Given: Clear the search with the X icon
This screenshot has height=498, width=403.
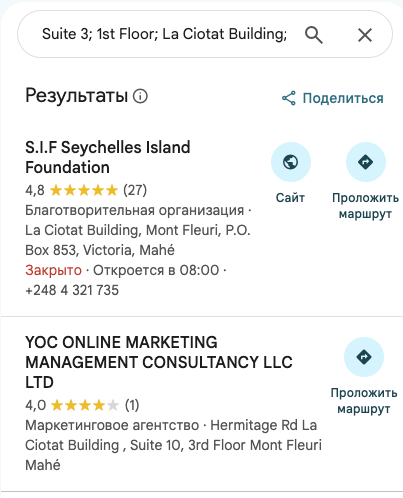Looking at the screenshot, I should (365, 35).
